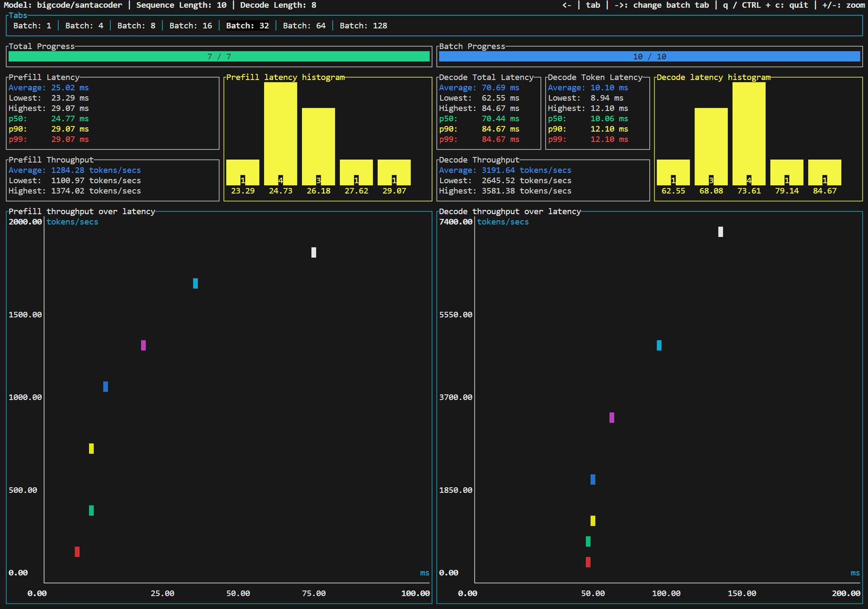Switch to the Batch: 1 tab
The height and width of the screenshot is (609, 868).
pos(32,26)
